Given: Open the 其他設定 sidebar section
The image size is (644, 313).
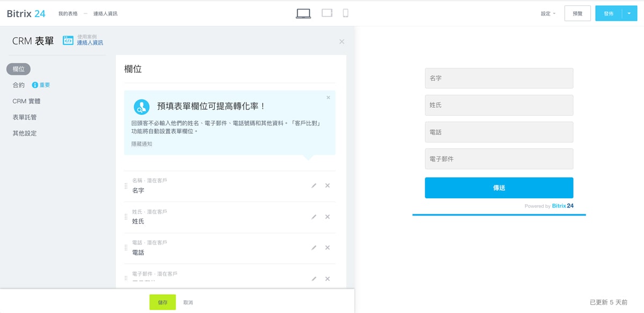Looking at the screenshot, I should coord(25,133).
